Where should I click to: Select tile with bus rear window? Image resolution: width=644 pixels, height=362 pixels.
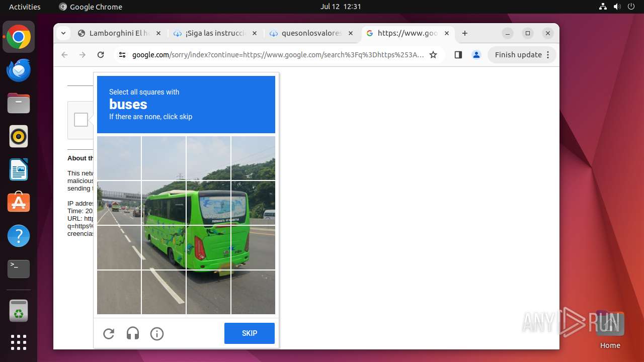pos(208,203)
